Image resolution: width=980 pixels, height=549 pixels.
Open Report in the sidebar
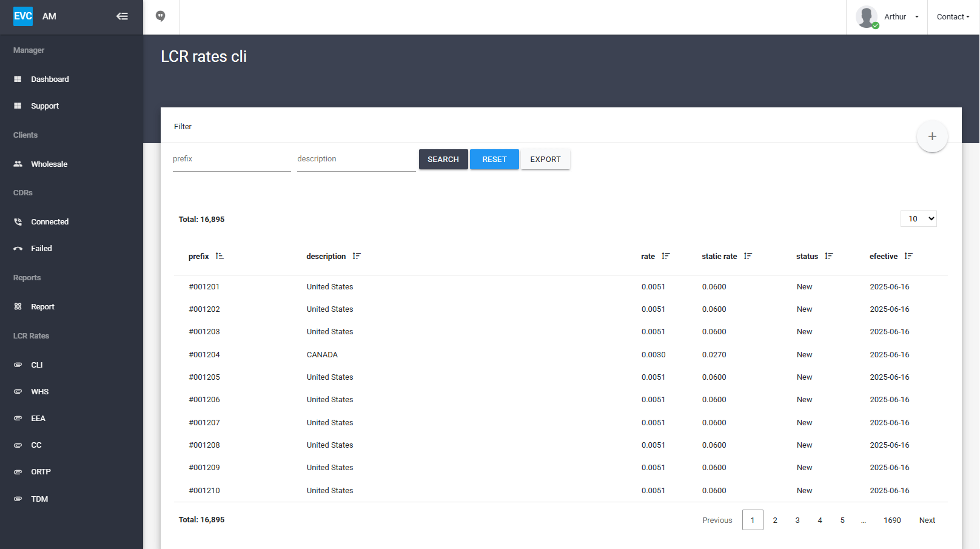coord(42,306)
